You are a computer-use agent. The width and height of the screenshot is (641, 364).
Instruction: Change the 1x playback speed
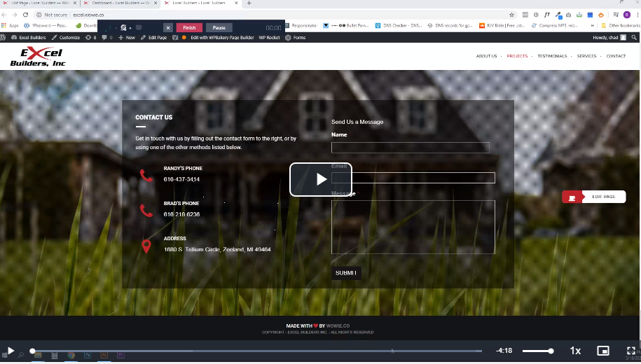575,351
